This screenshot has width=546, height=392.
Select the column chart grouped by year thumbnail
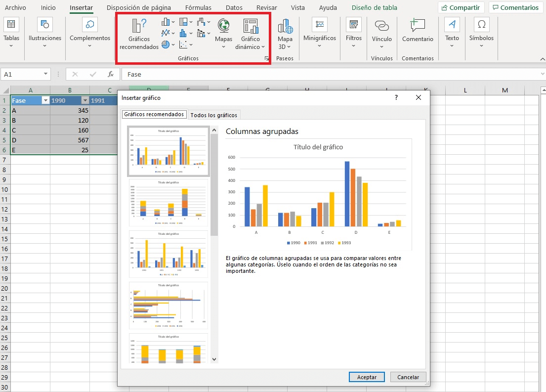(x=168, y=254)
